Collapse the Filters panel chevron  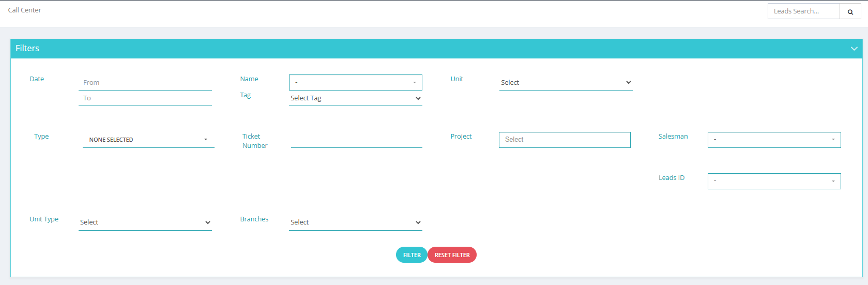(x=854, y=49)
